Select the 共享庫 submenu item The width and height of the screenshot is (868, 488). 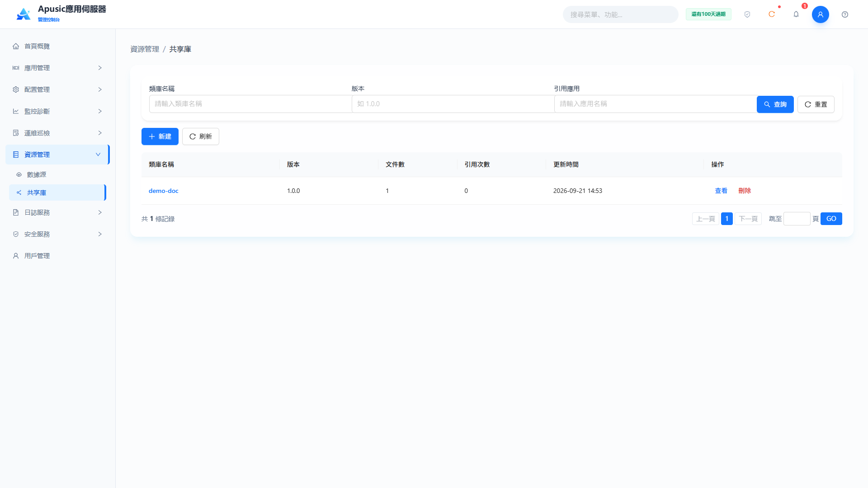tap(57, 192)
